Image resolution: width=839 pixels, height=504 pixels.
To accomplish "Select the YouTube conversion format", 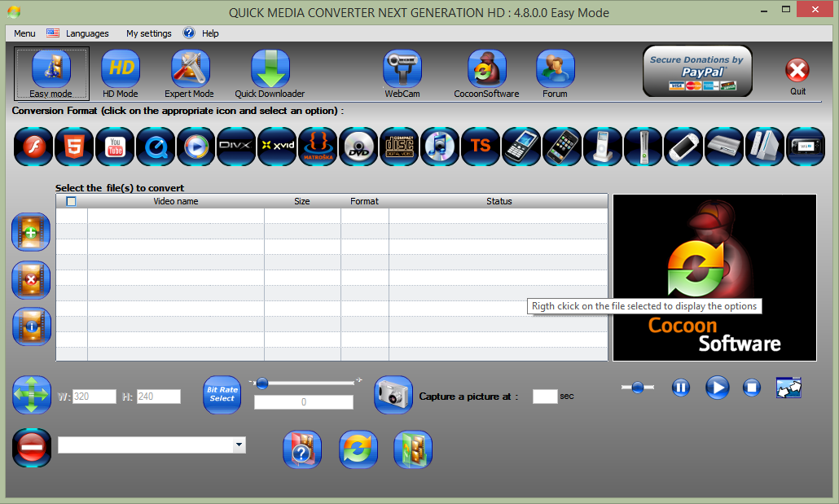I will [x=115, y=146].
